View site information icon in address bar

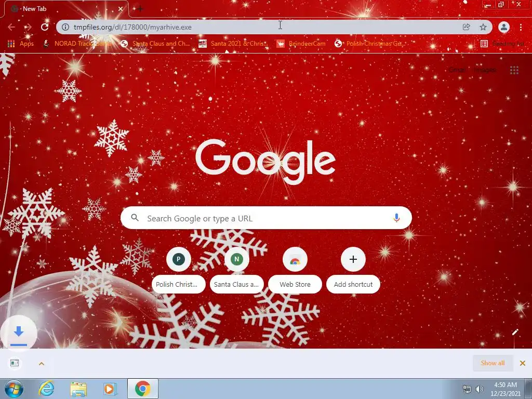point(65,27)
